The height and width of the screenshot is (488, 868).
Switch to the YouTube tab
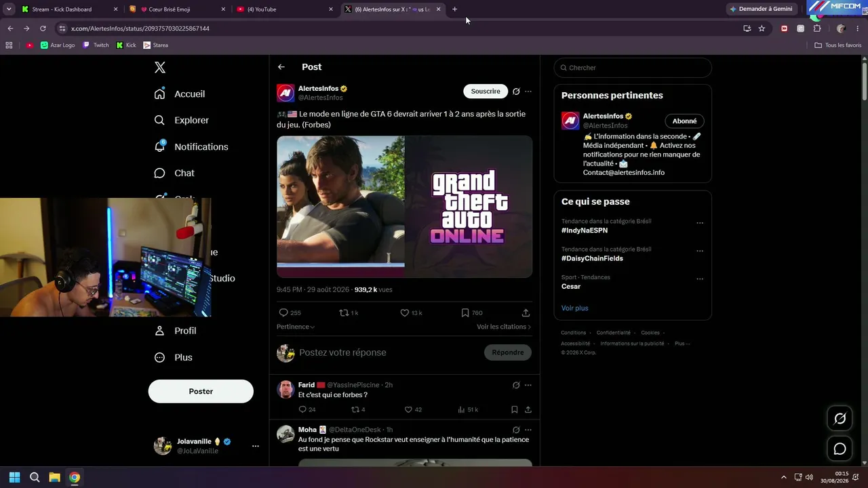(284, 9)
